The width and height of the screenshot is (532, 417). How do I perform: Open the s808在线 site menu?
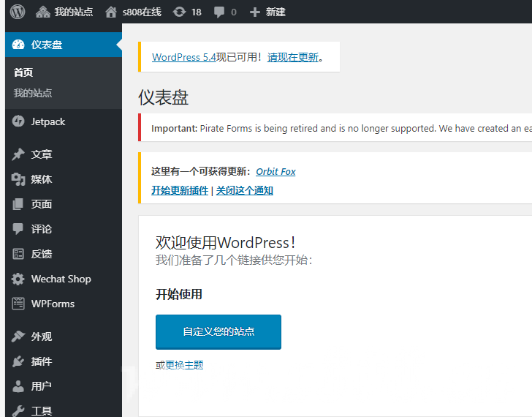coord(142,12)
